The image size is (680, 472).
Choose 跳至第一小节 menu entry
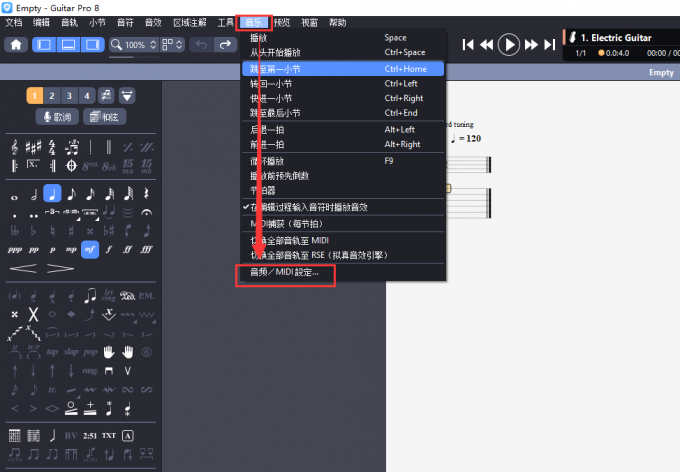coord(343,69)
